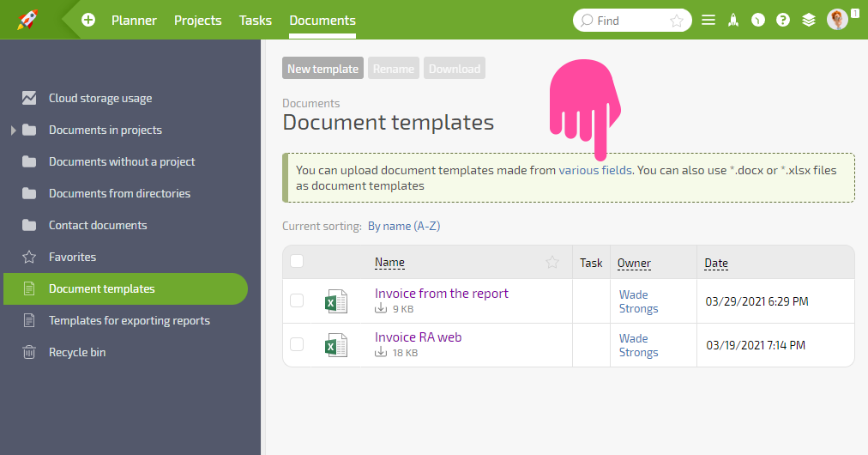
Task: Click the rocket icon in top bar
Action: (733, 21)
